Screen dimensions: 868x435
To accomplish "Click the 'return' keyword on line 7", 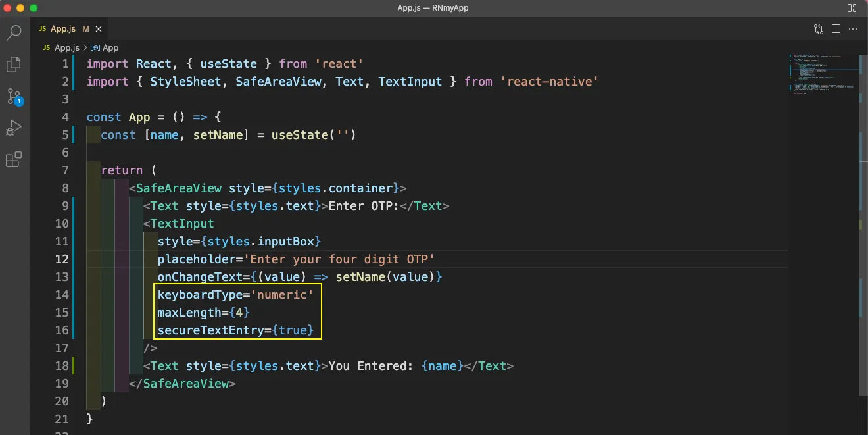I will (122, 170).
